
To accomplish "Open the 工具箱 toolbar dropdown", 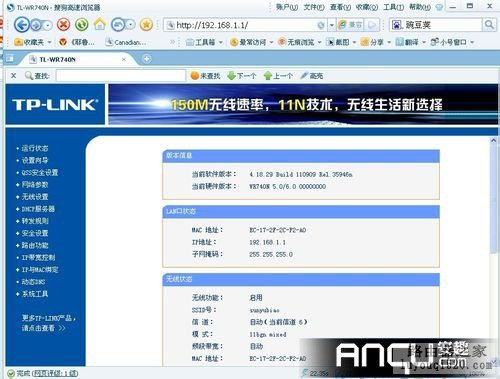I will [204, 42].
